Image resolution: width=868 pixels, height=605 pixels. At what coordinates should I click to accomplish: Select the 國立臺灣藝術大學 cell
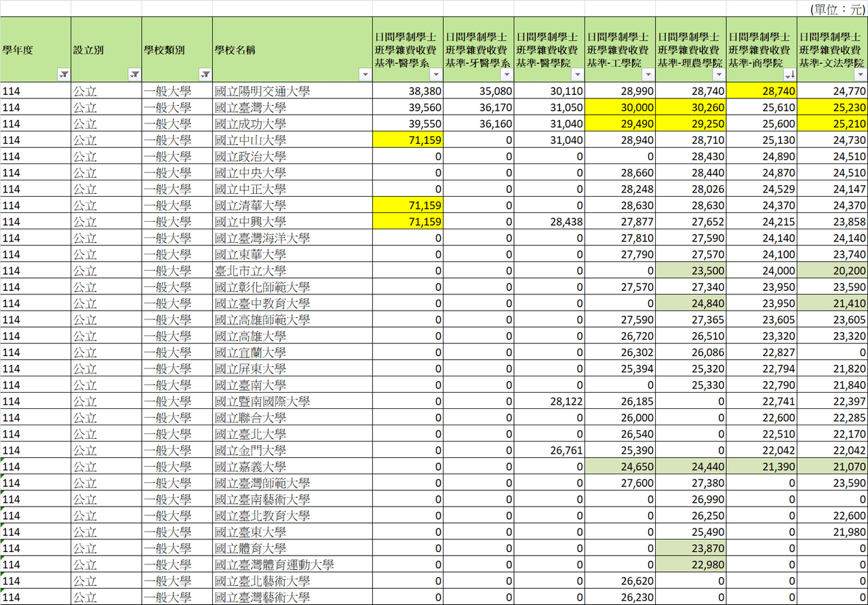292,597
